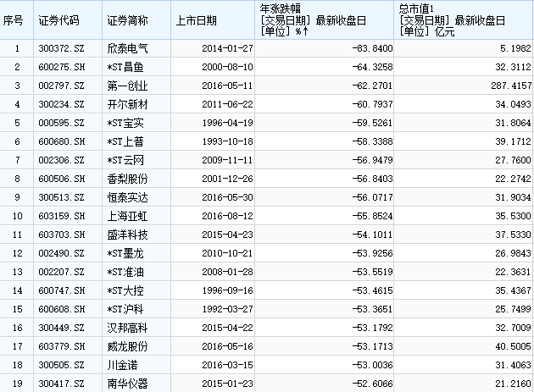Click stock code 603703.SH
This screenshot has height=392, width=534.
pos(62,235)
